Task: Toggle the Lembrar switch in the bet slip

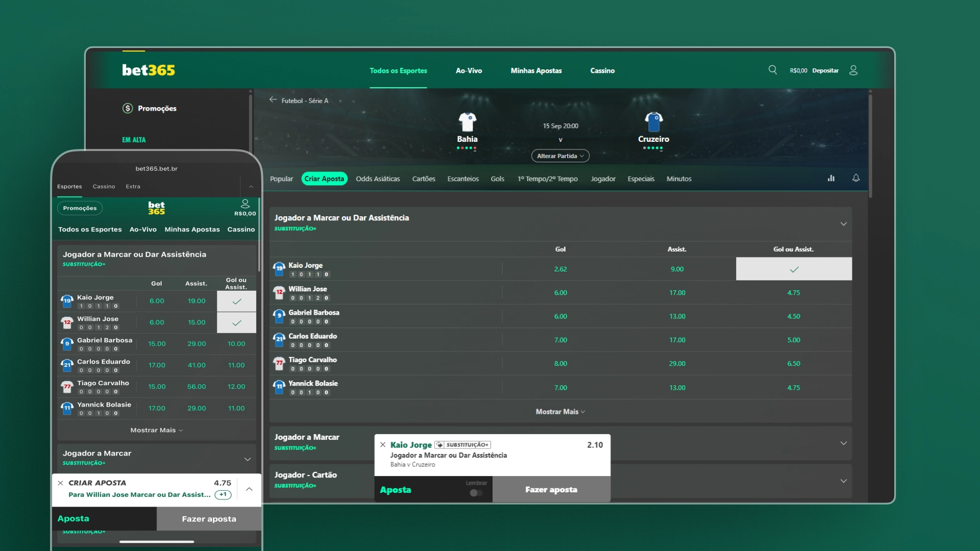Action: click(476, 493)
